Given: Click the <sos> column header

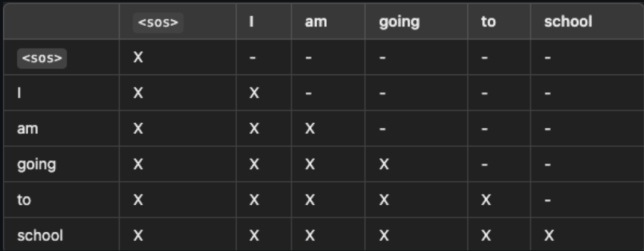Looking at the screenshot, I should (158, 23).
